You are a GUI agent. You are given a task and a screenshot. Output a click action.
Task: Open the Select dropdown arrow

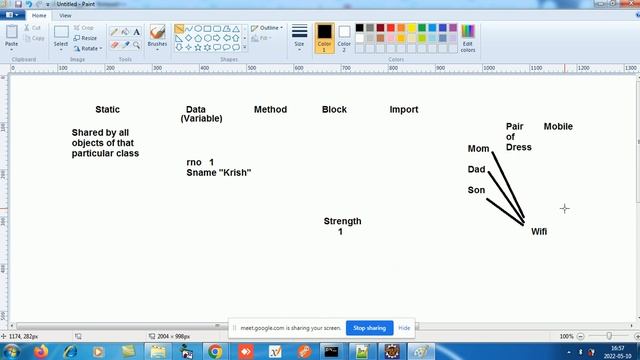[61, 49]
